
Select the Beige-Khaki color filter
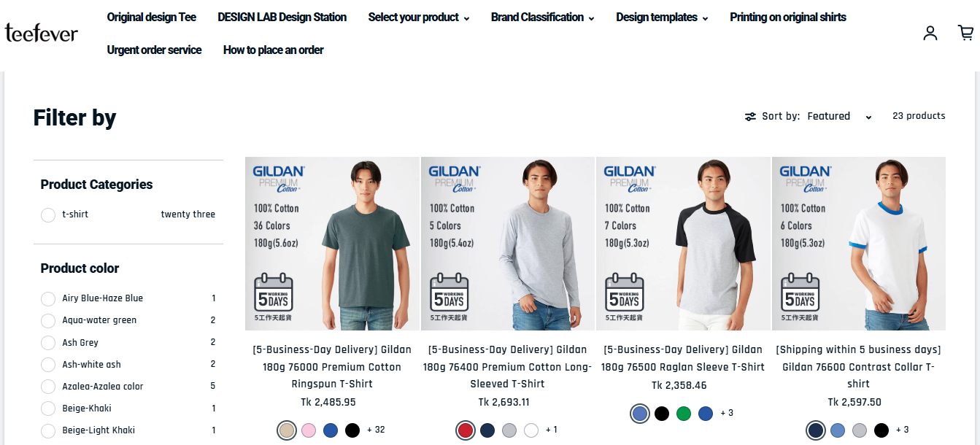coord(47,408)
